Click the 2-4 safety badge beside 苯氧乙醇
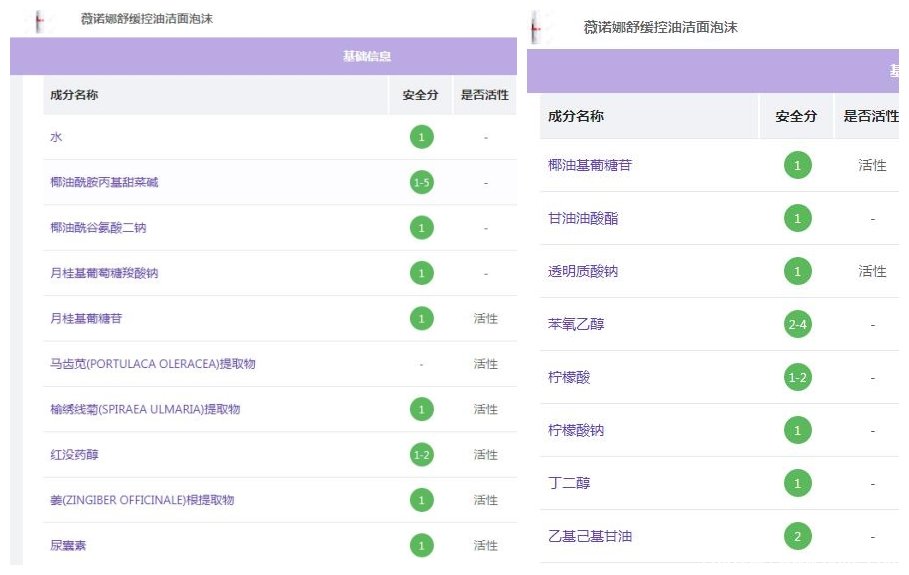The width and height of the screenshot is (909, 575). coord(798,325)
